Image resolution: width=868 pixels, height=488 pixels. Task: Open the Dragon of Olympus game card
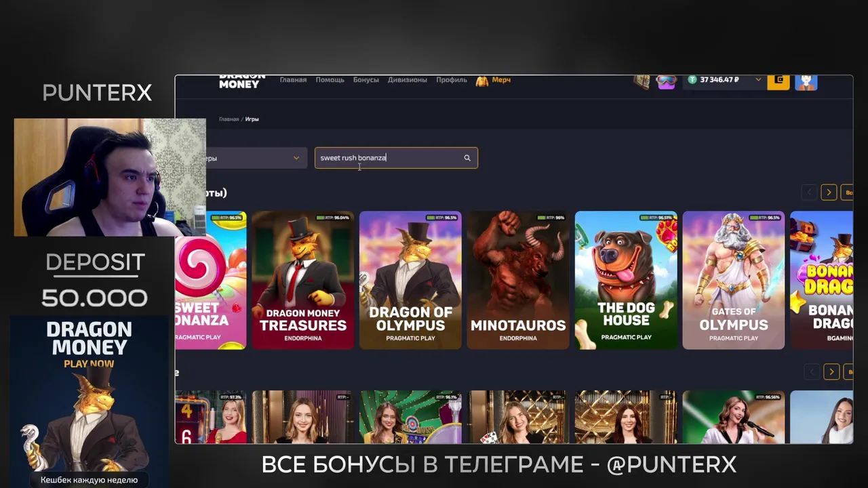(410, 280)
